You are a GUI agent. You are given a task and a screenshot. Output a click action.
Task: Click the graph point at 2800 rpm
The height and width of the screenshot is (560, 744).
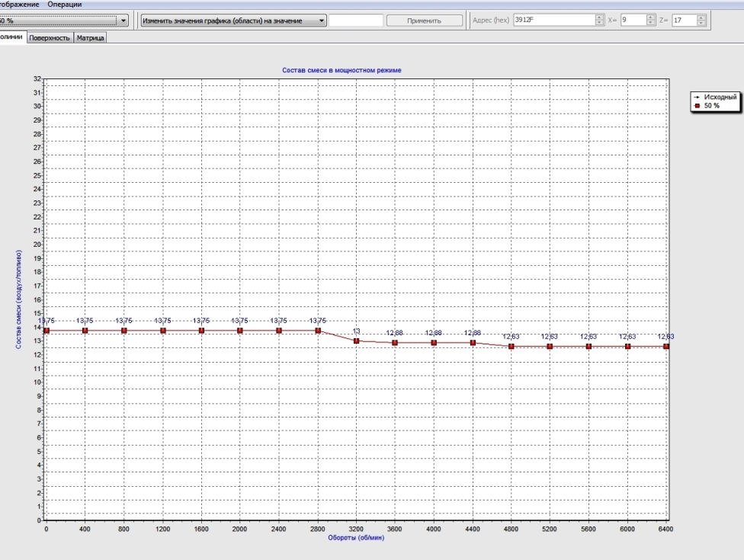click(318, 330)
